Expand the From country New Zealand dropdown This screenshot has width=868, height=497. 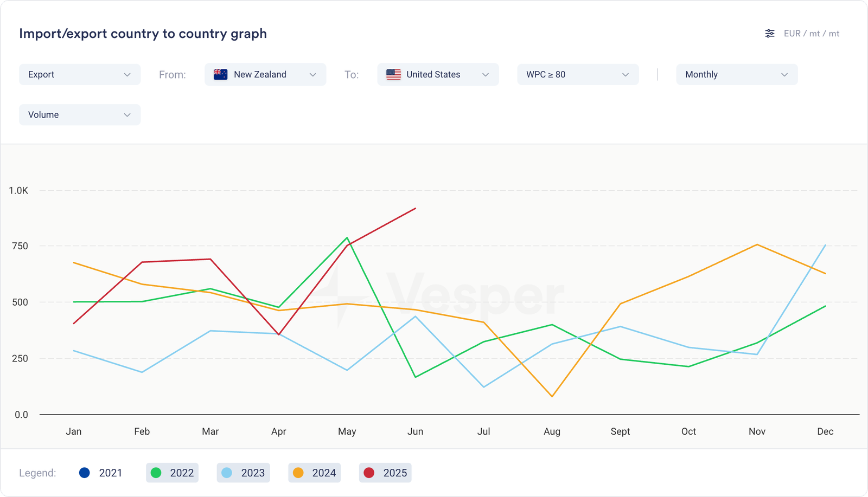[265, 75]
